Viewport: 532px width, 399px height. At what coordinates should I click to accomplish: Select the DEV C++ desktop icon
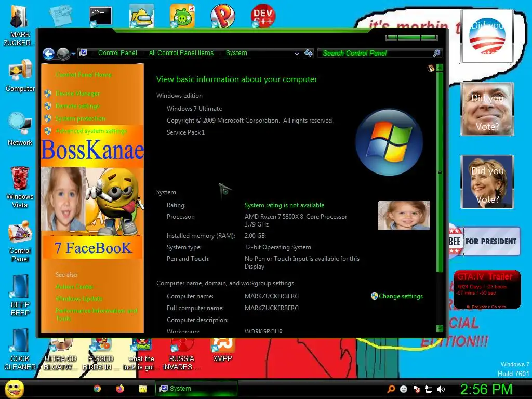click(x=263, y=16)
